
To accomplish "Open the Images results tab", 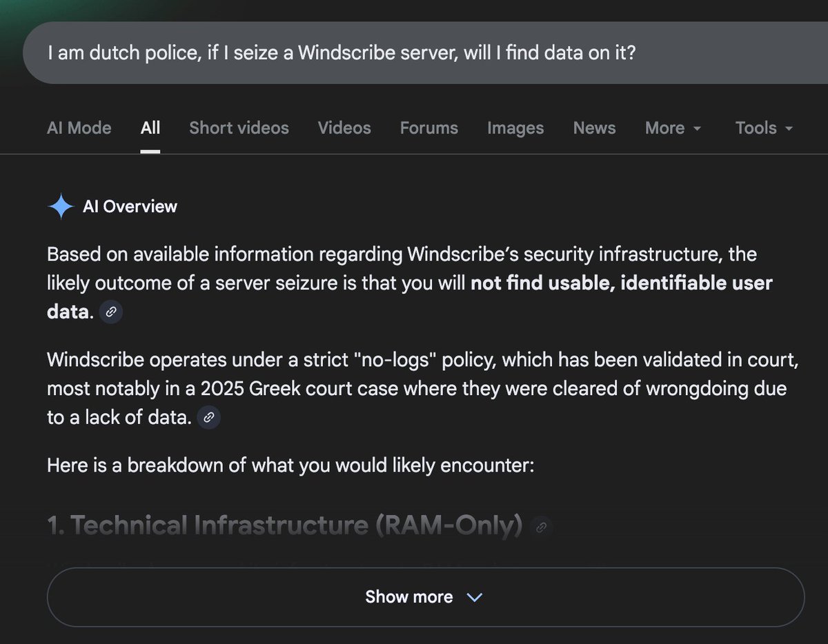I will pyautogui.click(x=515, y=128).
